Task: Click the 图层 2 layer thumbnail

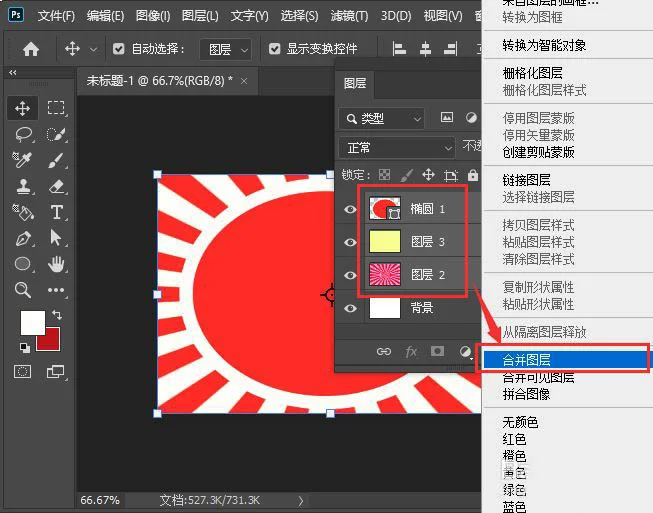Action: (385, 274)
